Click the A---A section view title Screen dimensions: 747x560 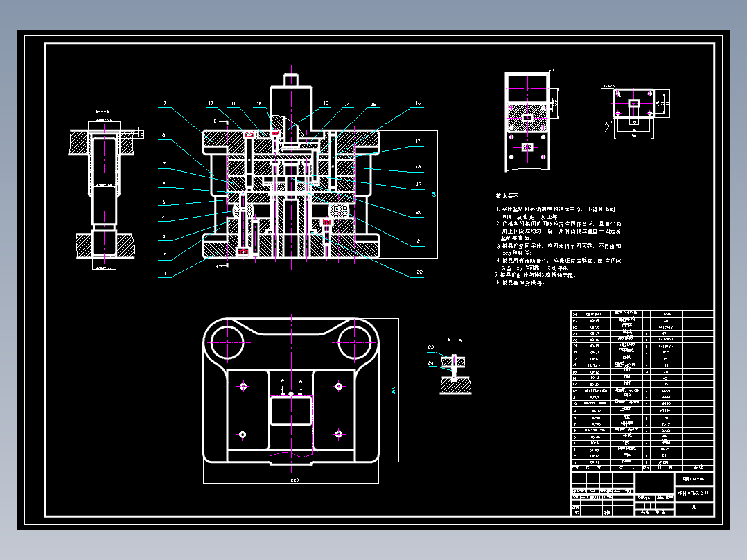(x=455, y=340)
